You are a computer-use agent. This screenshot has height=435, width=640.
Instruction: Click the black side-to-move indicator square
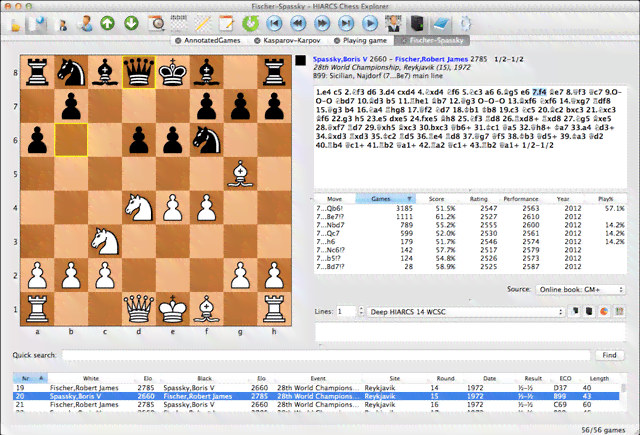tap(301, 60)
